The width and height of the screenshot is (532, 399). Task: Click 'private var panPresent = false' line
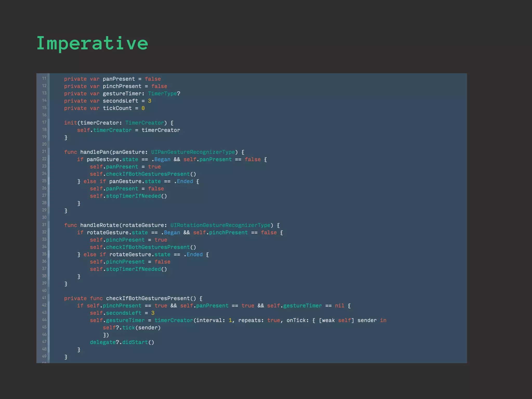coord(112,79)
